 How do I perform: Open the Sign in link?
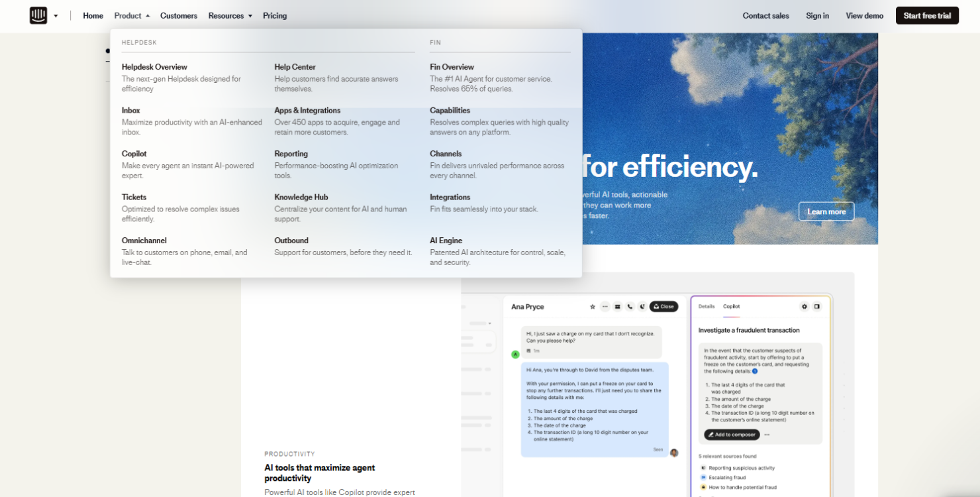817,16
